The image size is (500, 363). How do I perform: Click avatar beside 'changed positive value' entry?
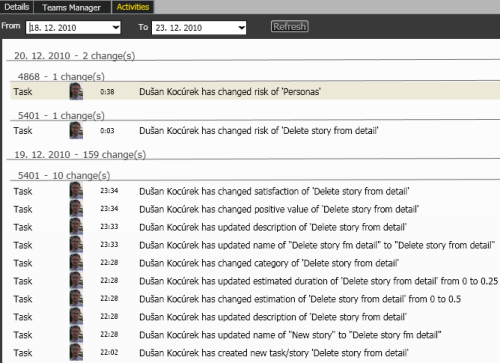click(76, 209)
